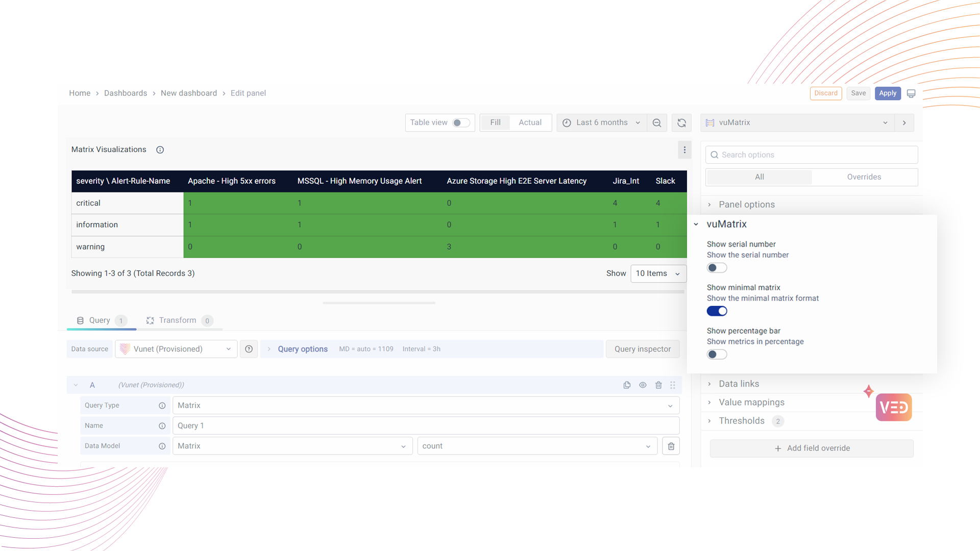Click the info icon beside Matrix Visualizations
980x551 pixels.
click(x=160, y=150)
